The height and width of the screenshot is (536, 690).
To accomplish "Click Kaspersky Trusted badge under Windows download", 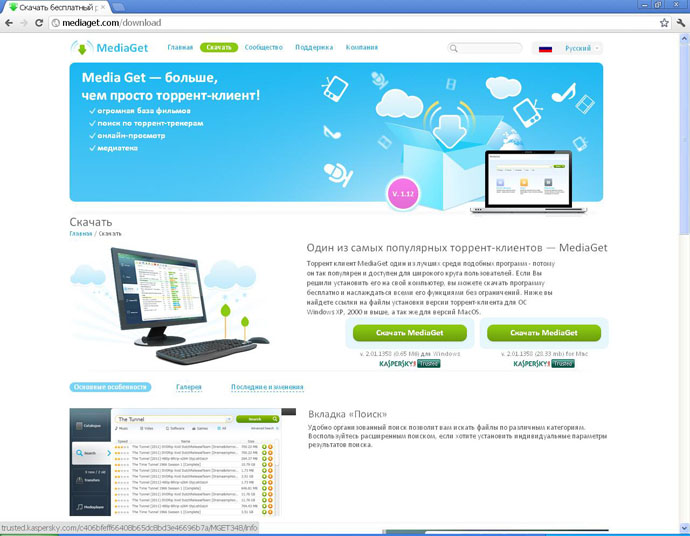I will coord(410,363).
